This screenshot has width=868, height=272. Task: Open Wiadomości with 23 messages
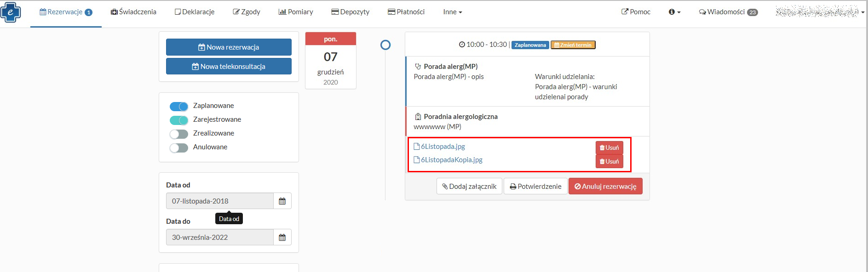728,12
